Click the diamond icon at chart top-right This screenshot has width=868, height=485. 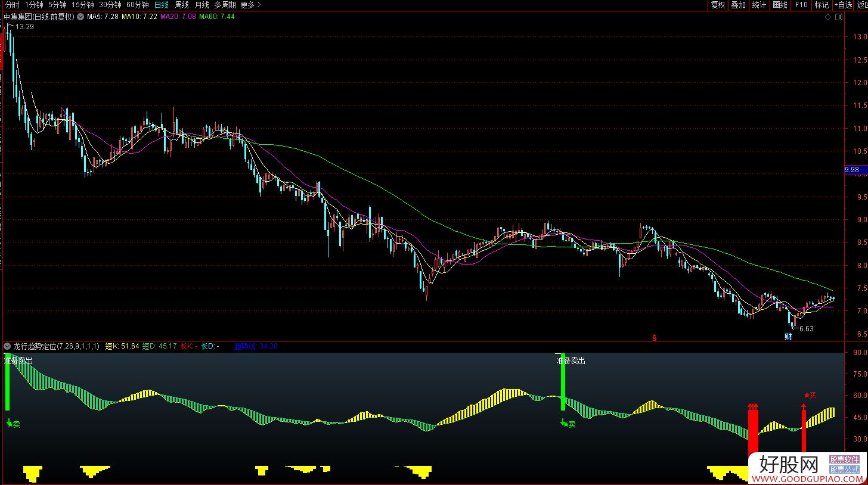coord(827,17)
